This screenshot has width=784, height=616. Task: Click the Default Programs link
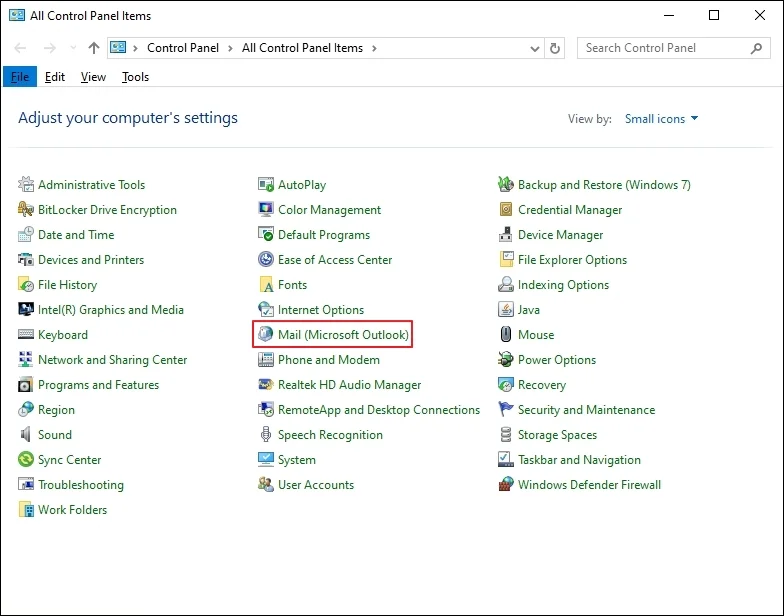(x=324, y=234)
